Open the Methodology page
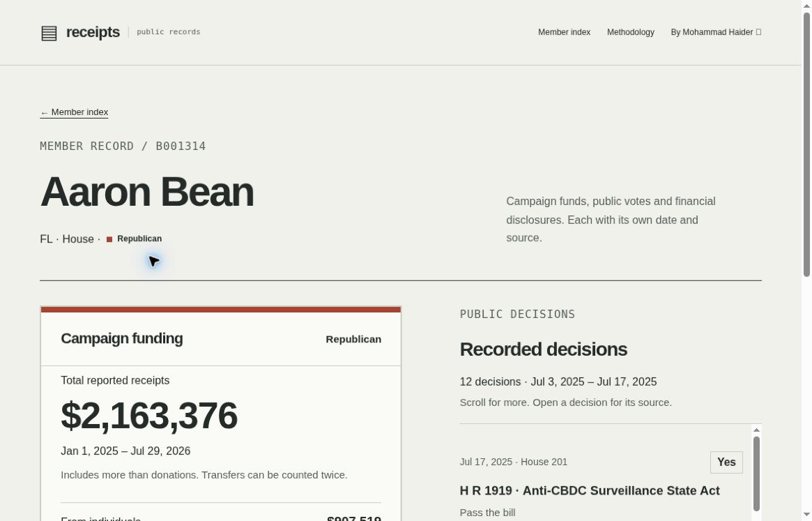The image size is (812, 521). click(x=630, y=32)
